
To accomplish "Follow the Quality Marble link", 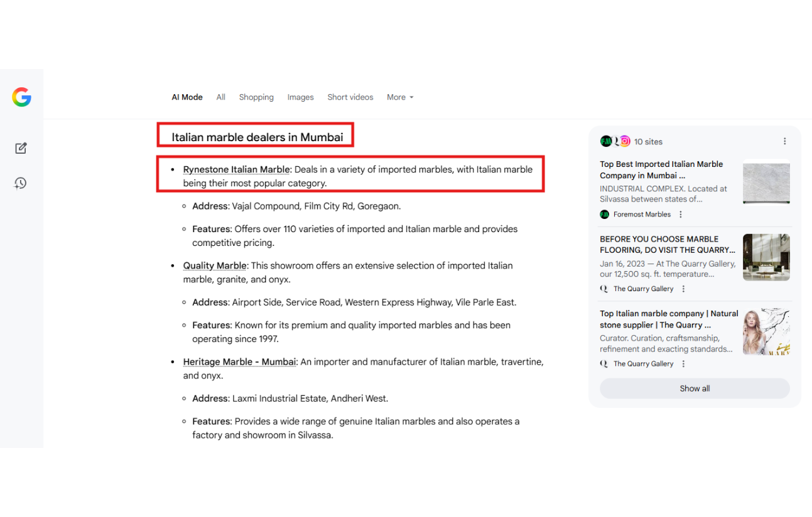I will tap(215, 266).
